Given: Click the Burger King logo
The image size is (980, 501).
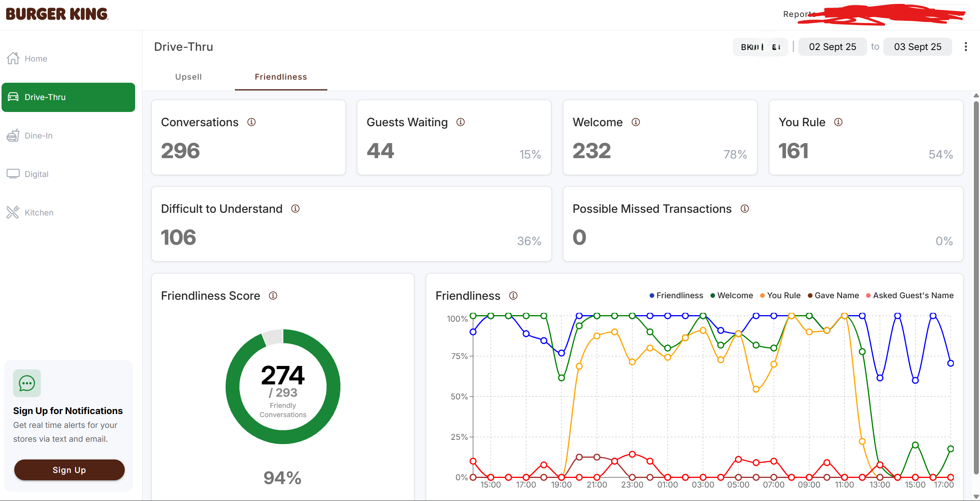Looking at the screenshot, I should [x=57, y=14].
